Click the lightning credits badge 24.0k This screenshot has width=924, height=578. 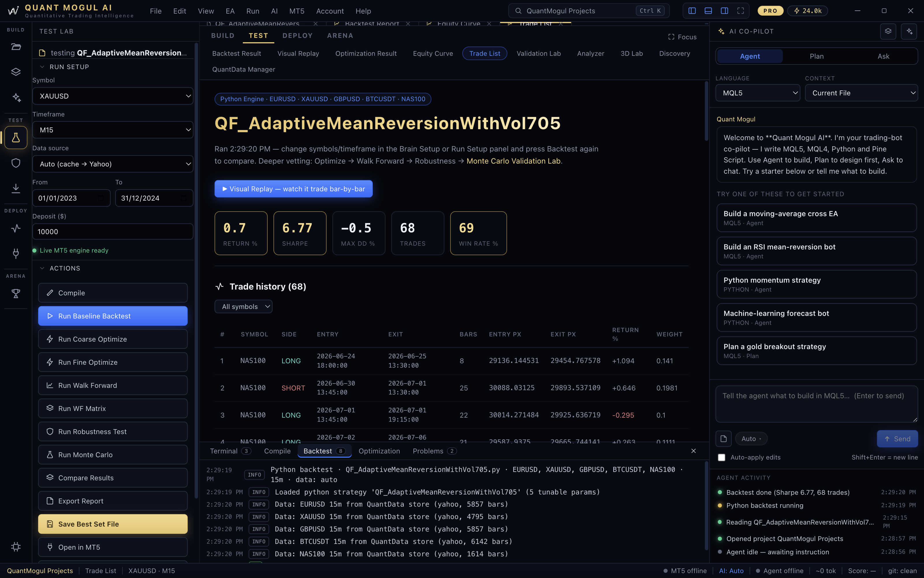coord(808,11)
